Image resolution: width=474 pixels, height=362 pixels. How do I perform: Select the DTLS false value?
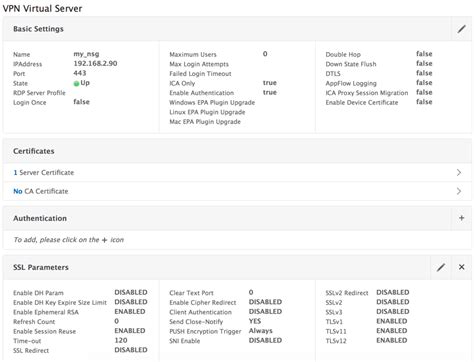[424, 73]
